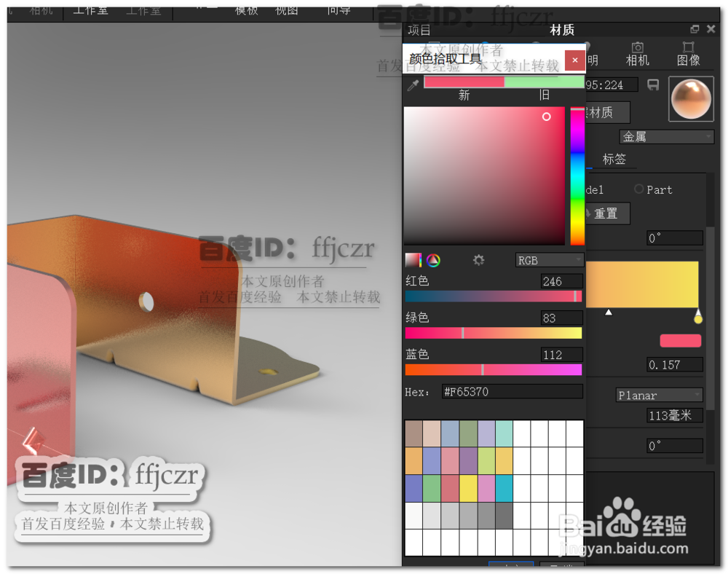728x574 pixels.
Task: Open the camera tab icon
Action: 638,47
